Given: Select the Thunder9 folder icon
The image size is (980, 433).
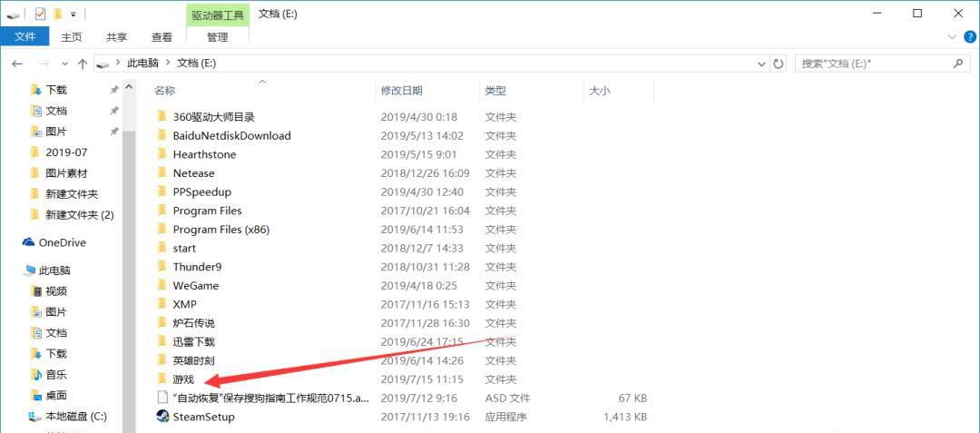Looking at the screenshot, I should 162,266.
